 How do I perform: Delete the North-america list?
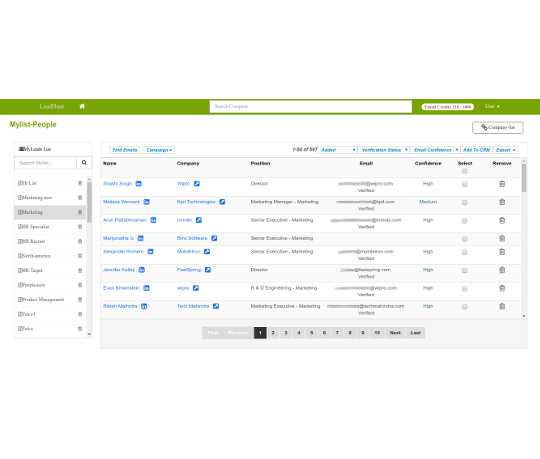coord(80,256)
